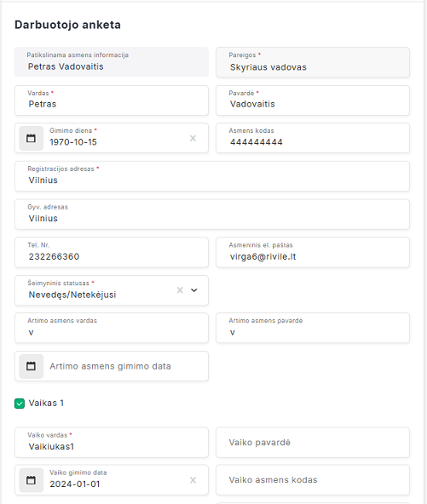
Task: Open the Vaiko gimimo data calendar
Action: coord(31,480)
